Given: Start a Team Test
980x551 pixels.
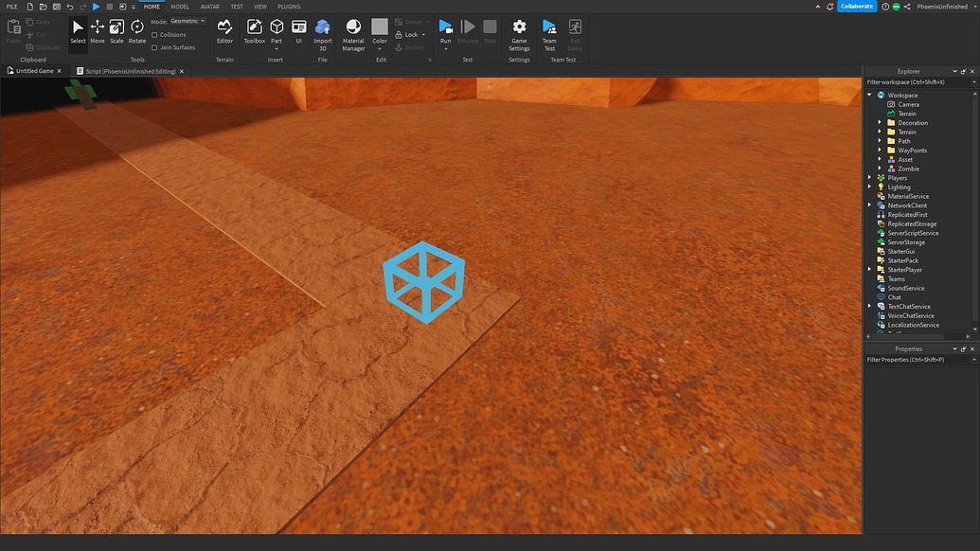Looking at the screenshot, I should click(549, 34).
